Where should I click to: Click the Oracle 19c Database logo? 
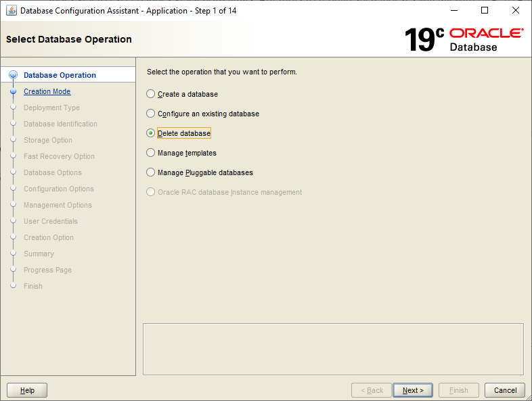click(x=464, y=40)
